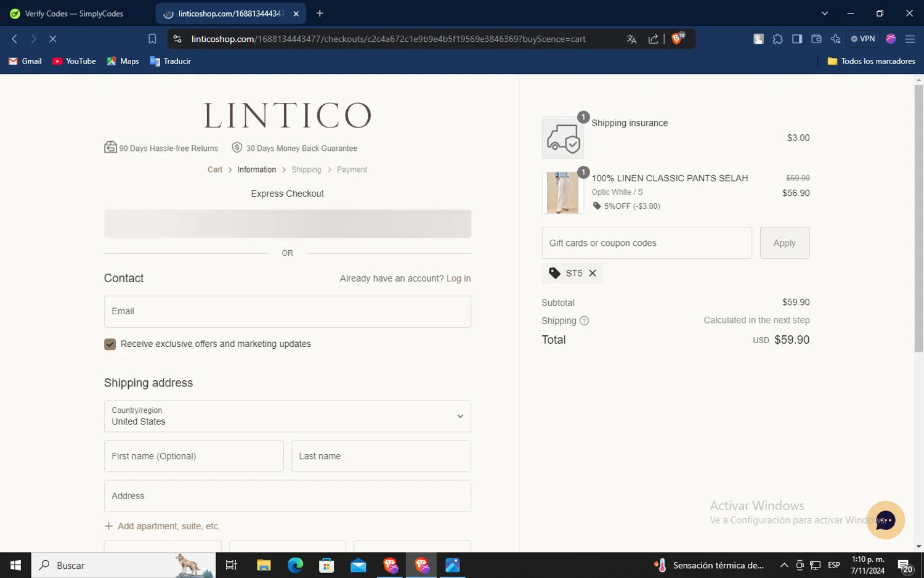Screen dimensions: 924x578
Task: Open Maps bookmark
Action: (x=123, y=61)
